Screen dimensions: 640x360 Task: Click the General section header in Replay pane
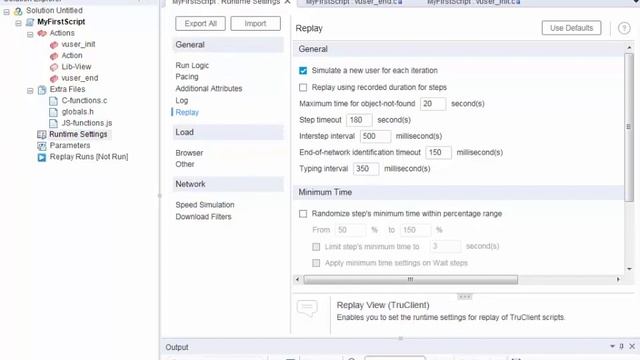pyautogui.click(x=458, y=49)
